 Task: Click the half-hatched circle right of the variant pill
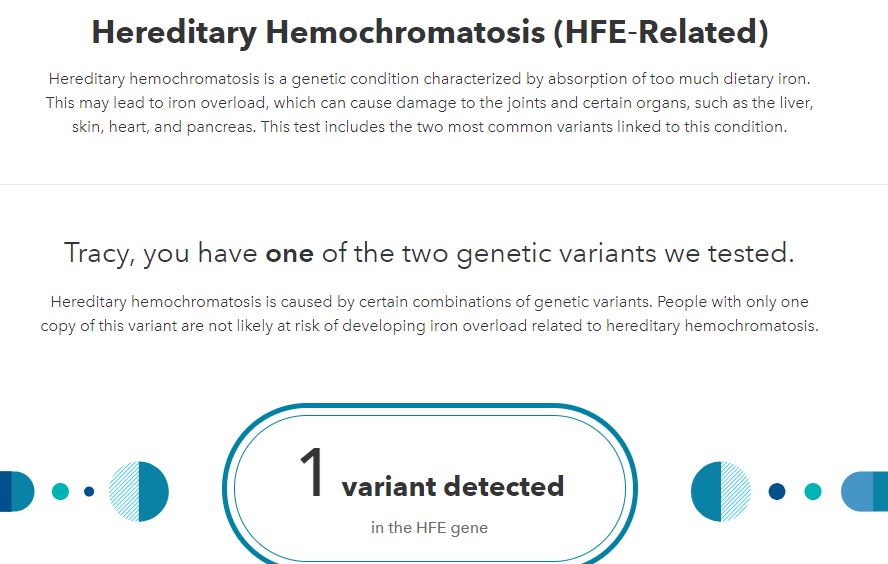pos(721,491)
